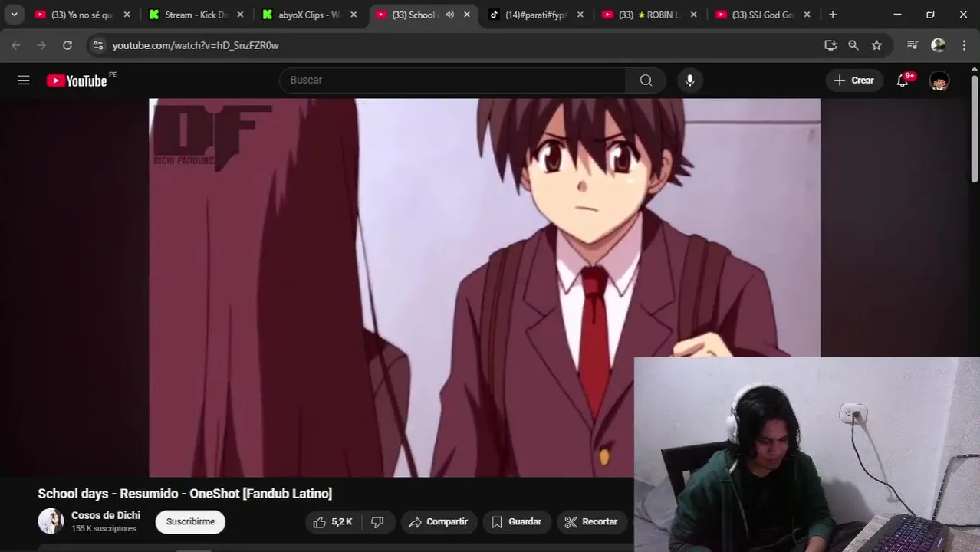
Task: Close the 'abyoX Clips' tab
Action: click(x=354, y=15)
